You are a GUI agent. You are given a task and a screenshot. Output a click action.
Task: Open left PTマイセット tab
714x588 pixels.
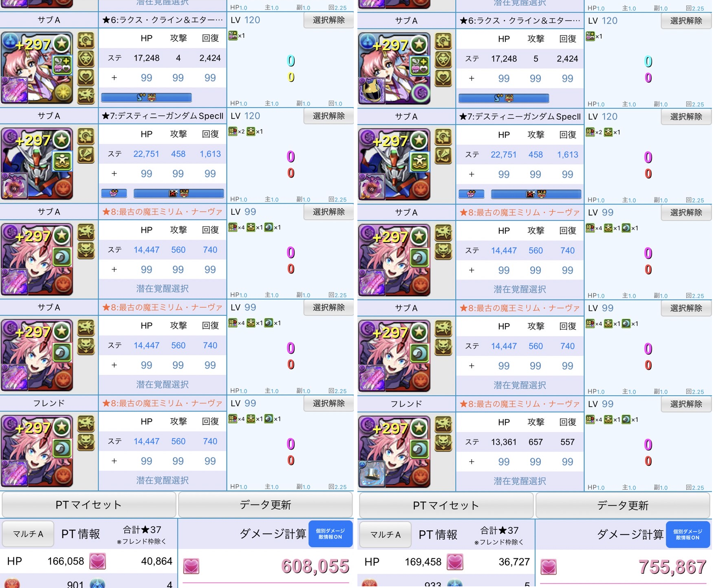pos(89,505)
